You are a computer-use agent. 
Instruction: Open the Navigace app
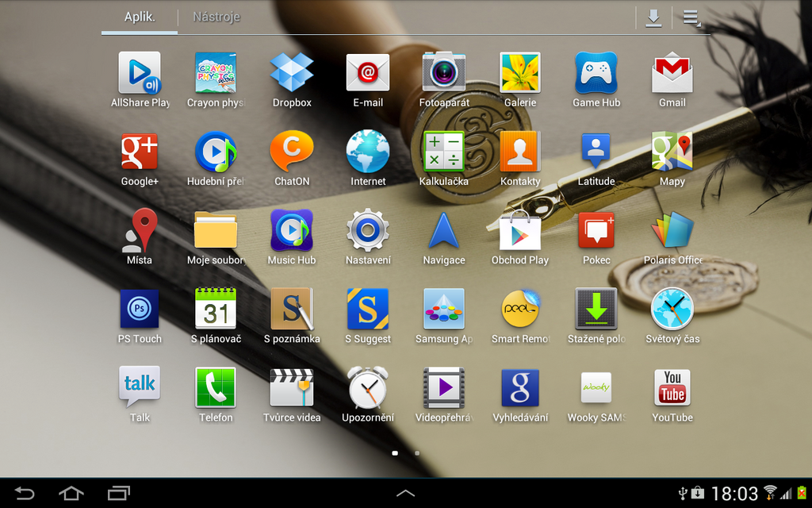pos(444,230)
